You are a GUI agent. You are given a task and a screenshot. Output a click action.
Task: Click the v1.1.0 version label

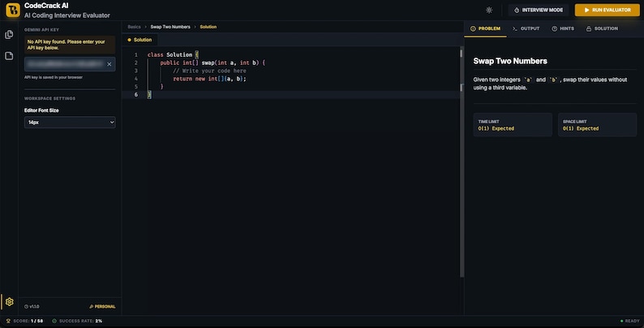pyautogui.click(x=32, y=307)
